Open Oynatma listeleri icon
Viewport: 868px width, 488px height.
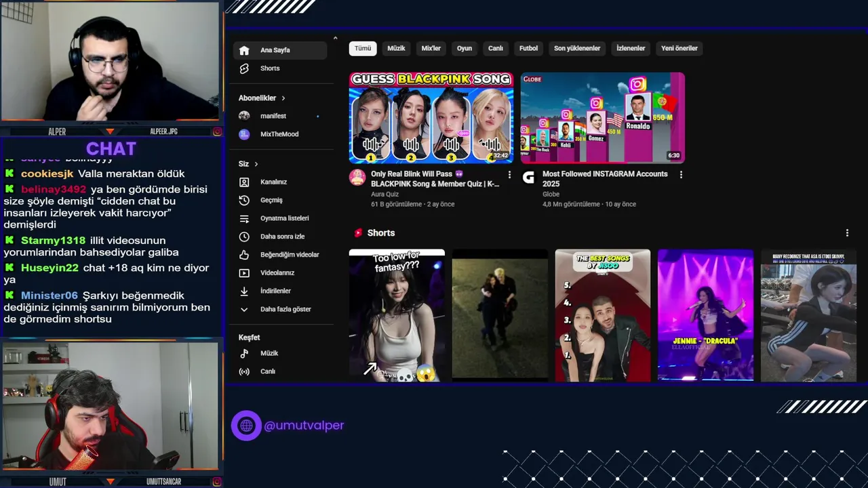coord(245,218)
